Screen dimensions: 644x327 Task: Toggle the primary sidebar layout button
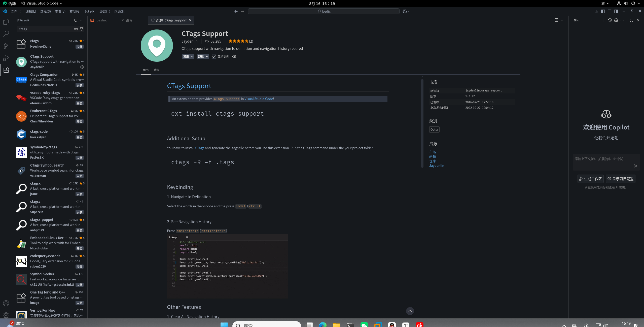pyautogui.click(x=603, y=11)
